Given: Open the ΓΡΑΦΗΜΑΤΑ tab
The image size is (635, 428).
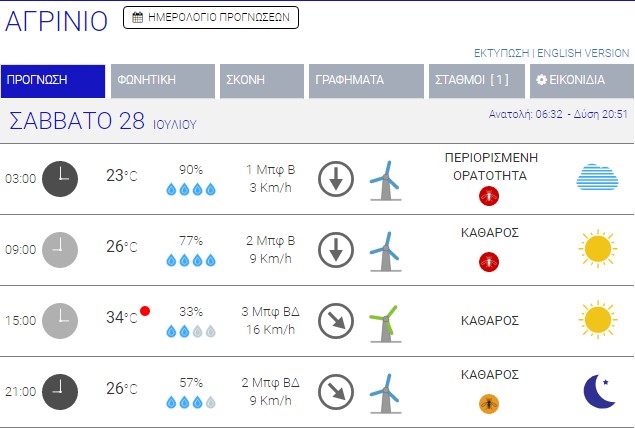Looking at the screenshot, I should pyautogui.click(x=366, y=81).
